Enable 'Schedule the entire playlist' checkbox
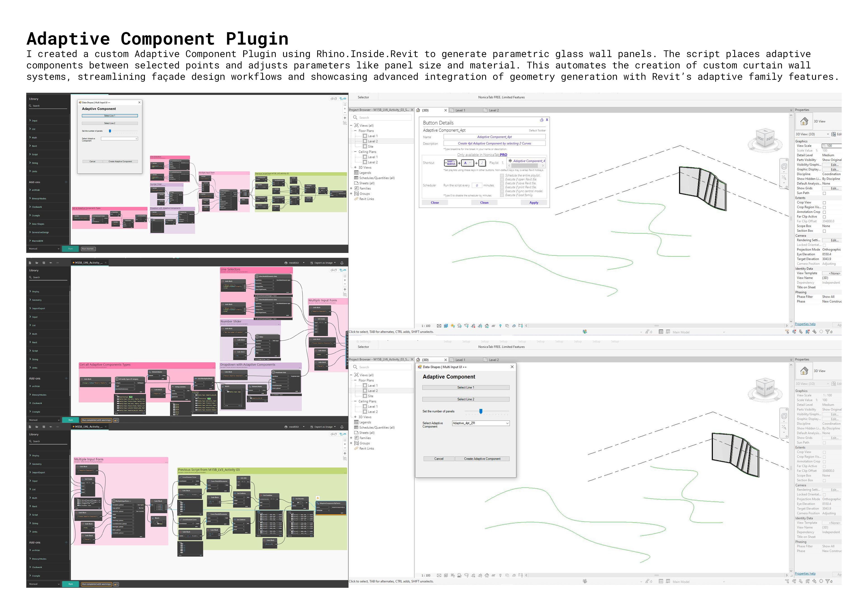Image resolution: width=868 pixels, height=614 pixels. pos(502,175)
